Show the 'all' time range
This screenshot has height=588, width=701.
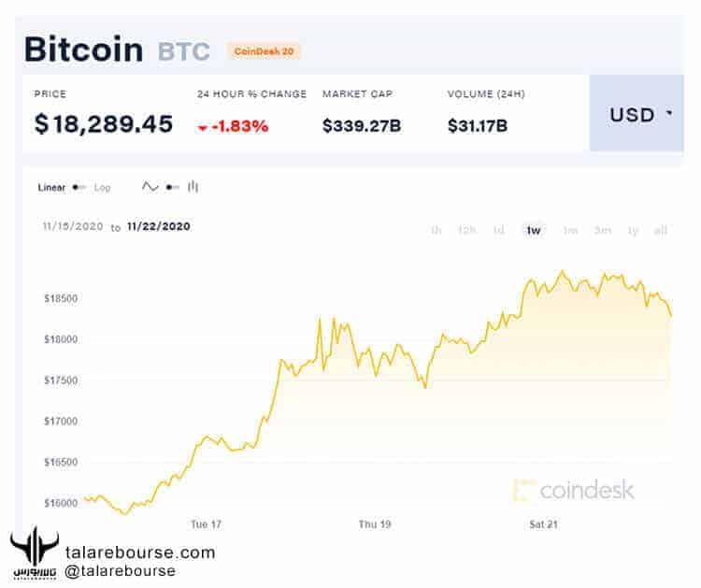(661, 230)
